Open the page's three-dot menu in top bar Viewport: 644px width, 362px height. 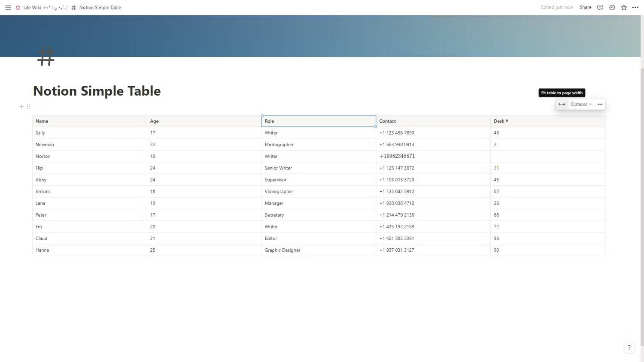point(635,7)
